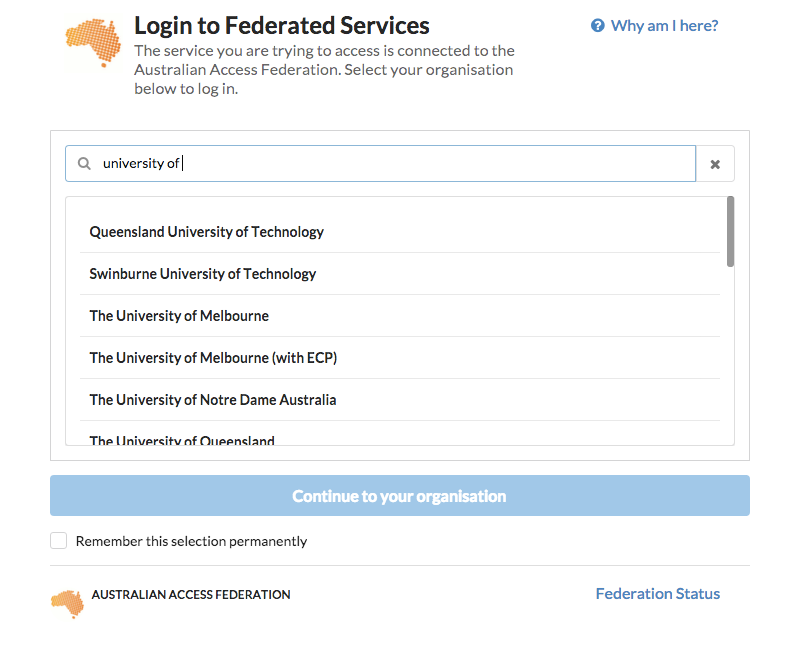Choose The University of Melbourne

[400, 316]
